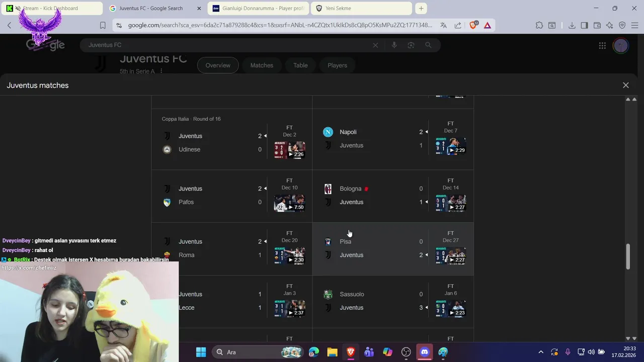
Task: Close the Juventus FC Google Search tab
Action: point(199,9)
